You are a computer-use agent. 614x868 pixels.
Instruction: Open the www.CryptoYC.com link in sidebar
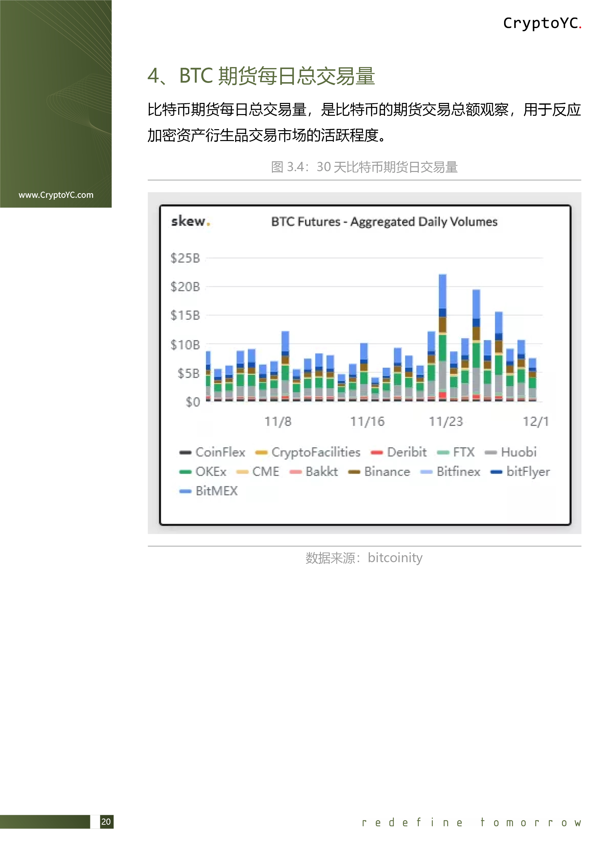56,195
